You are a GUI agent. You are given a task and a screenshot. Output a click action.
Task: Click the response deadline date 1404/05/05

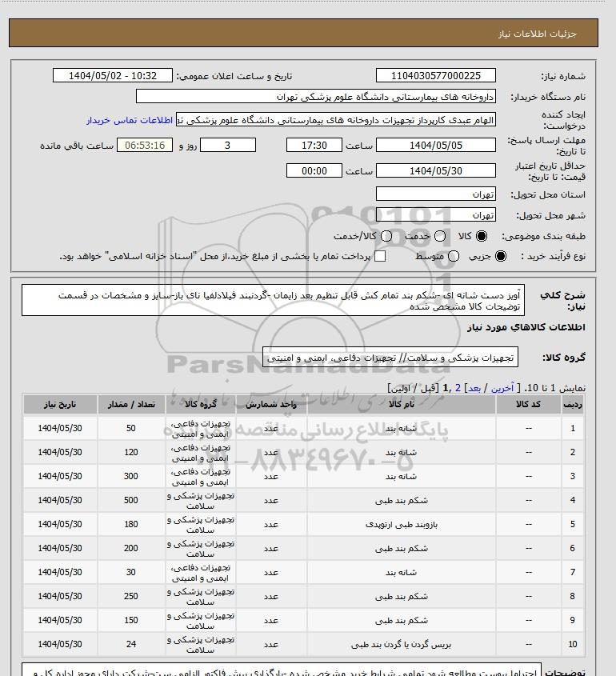point(436,146)
